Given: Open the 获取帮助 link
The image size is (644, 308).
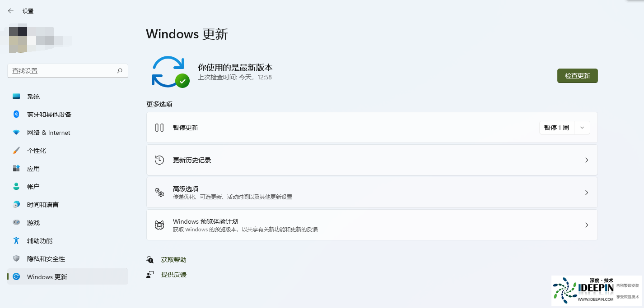Looking at the screenshot, I should point(174,260).
